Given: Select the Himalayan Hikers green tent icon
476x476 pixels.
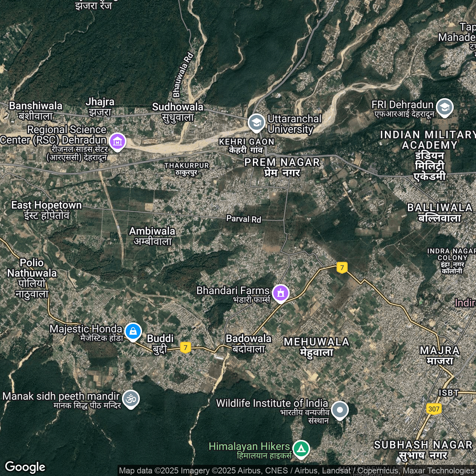Looking at the screenshot, I should 301,449.
